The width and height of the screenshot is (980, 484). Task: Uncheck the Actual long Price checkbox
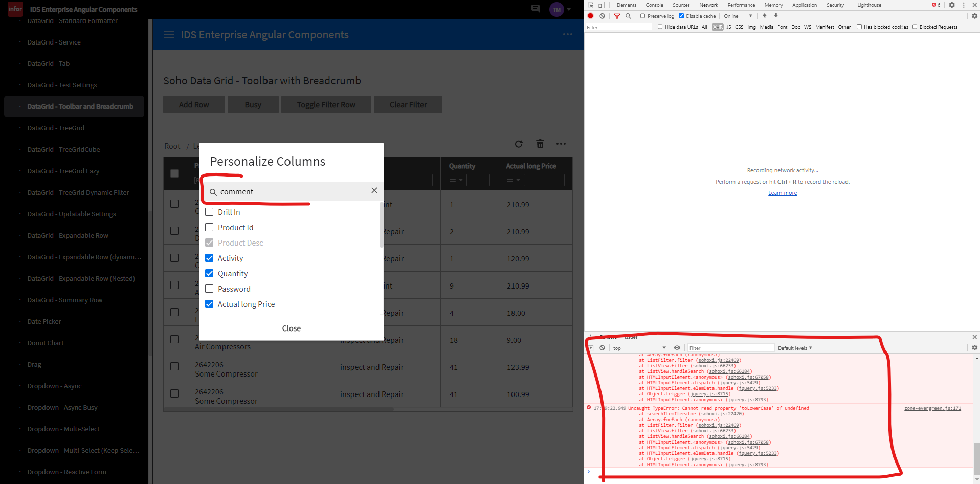click(209, 304)
